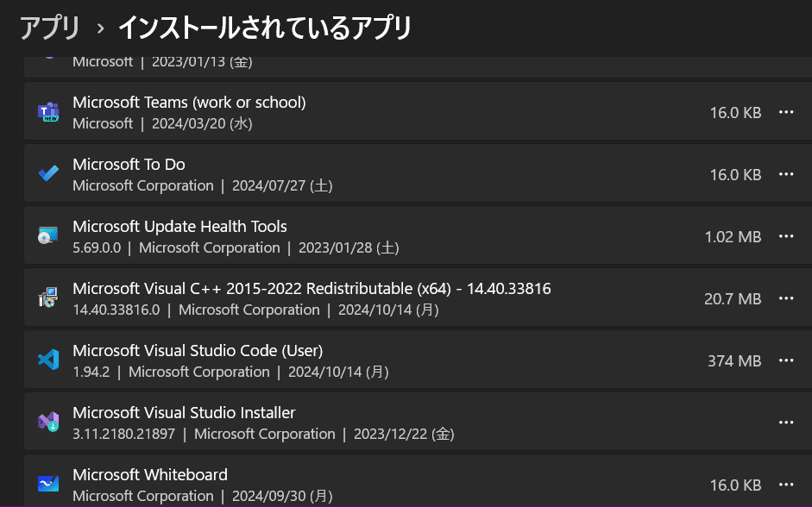Screen dimensions: 812x507
Task: Select Microsoft Whiteboard name
Action: click(150, 475)
